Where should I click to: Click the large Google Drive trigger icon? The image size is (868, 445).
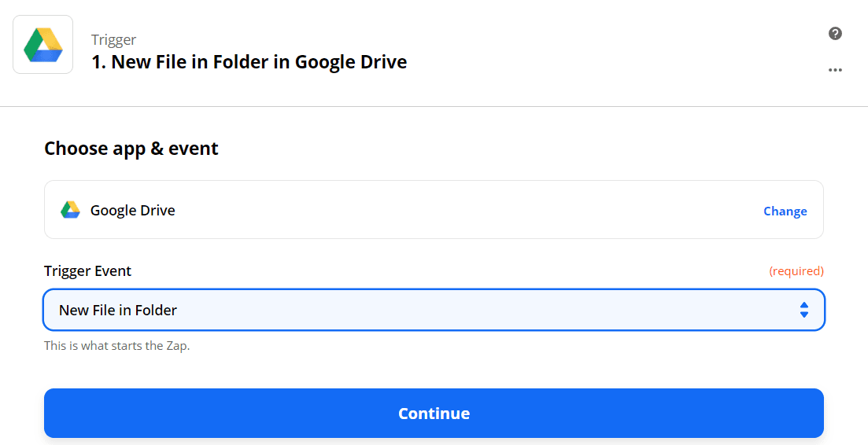43,45
